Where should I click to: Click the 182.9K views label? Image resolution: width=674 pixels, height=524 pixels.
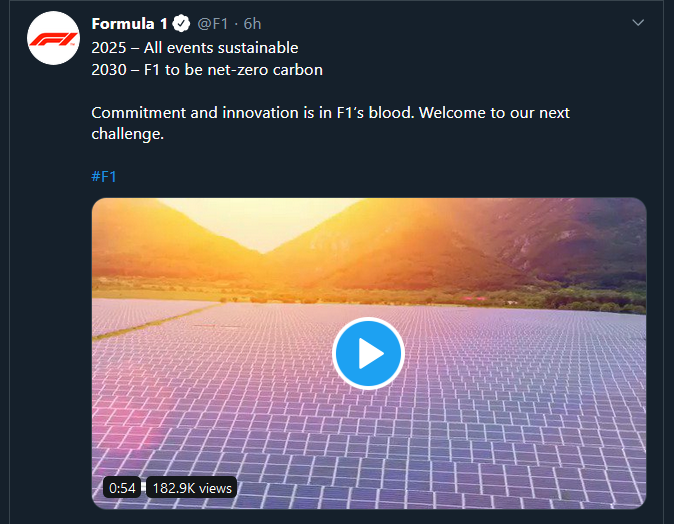coord(191,488)
